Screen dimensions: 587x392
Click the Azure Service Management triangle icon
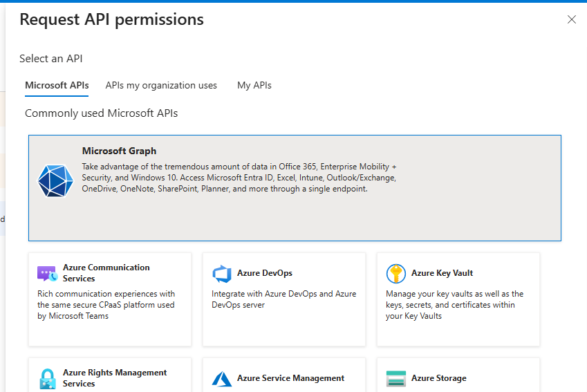222,379
